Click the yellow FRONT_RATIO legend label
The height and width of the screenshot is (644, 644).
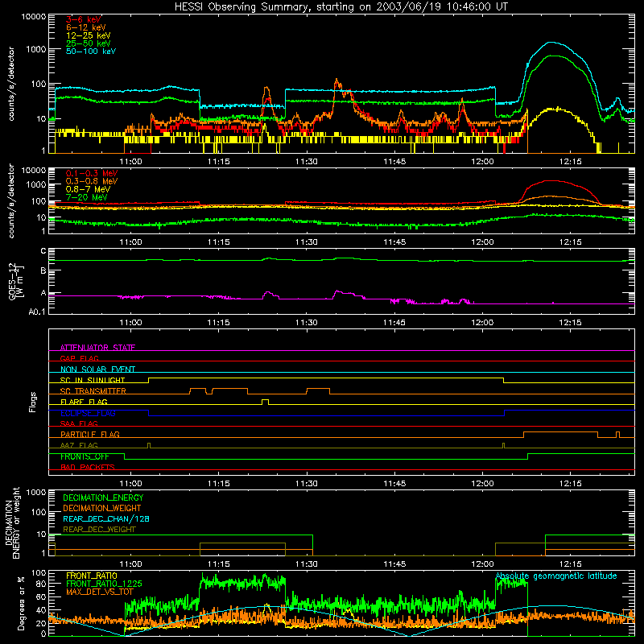tap(92, 576)
